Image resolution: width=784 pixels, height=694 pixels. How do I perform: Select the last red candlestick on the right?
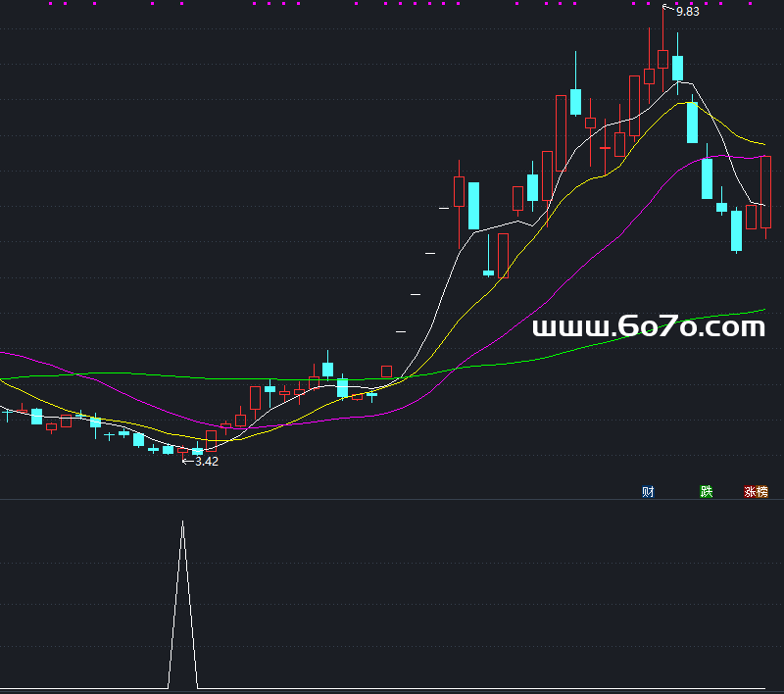(x=765, y=191)
